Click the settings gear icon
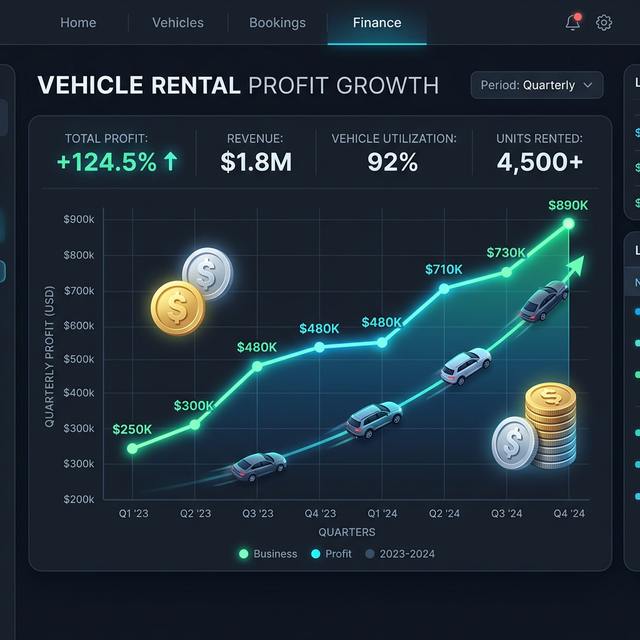The height and width of the screenshot is (640, 640). coord(604,22)
